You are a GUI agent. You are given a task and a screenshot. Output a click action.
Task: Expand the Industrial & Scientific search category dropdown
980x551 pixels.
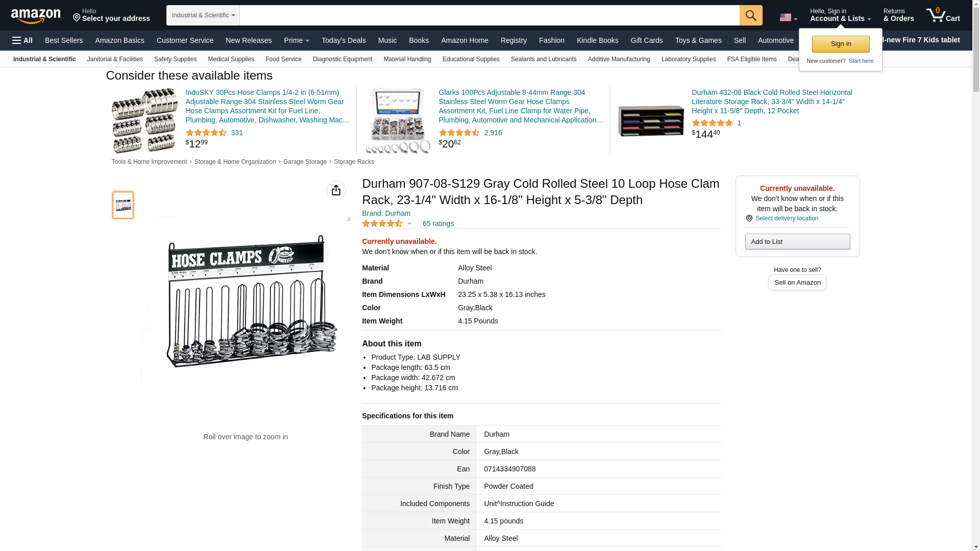(203, 15)
